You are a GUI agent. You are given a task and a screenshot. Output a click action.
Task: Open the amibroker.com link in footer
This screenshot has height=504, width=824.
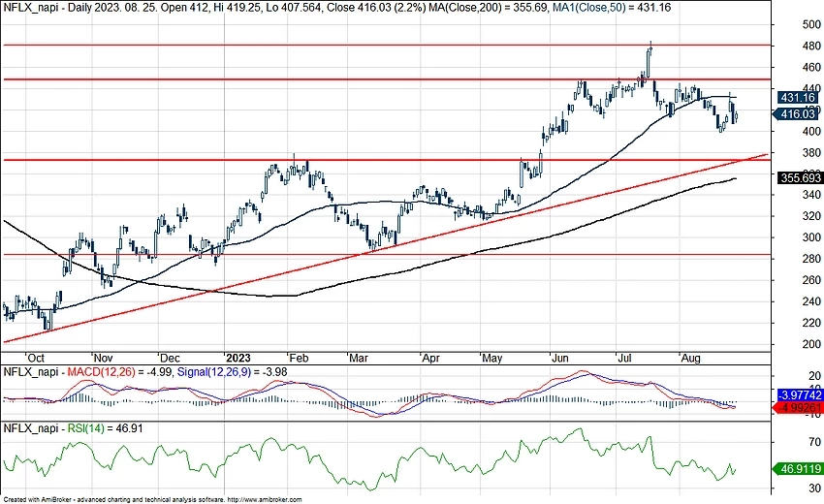click(266, 500)
